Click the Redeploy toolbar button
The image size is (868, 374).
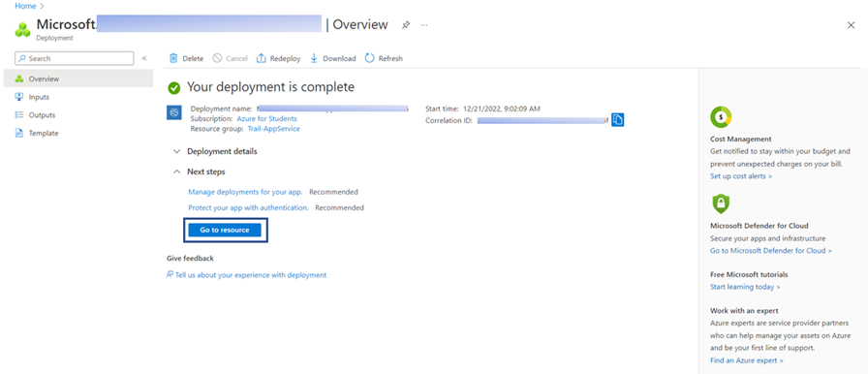[278, 58]
